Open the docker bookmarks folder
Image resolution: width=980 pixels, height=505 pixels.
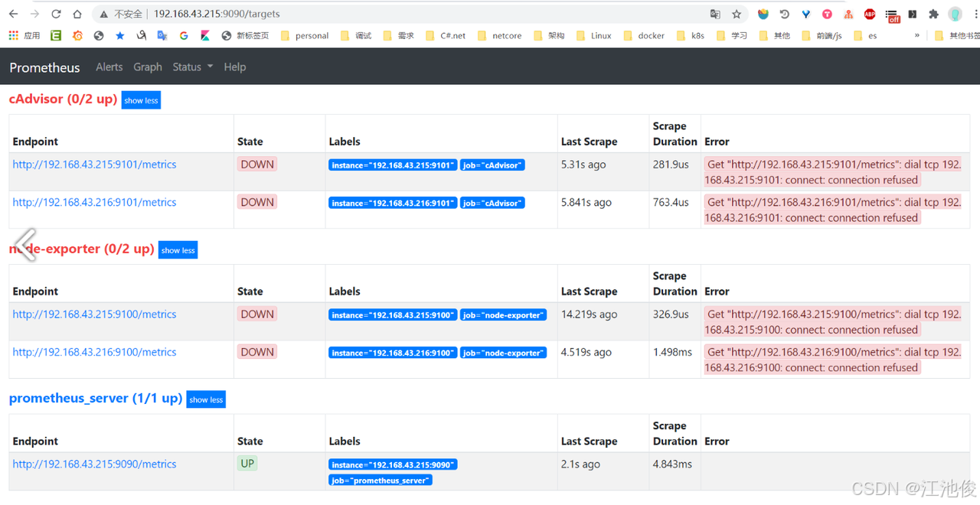644,35
